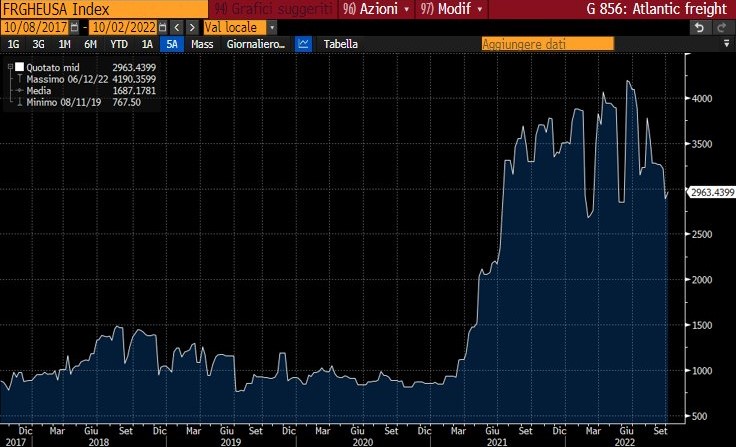Select the Mass maximum time range
Screen dimensions: 736x447
tap(202, 44)
